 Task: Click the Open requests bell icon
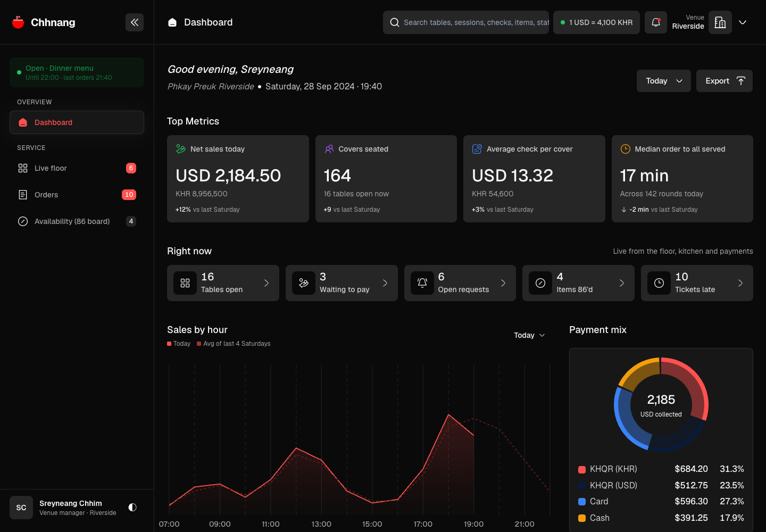coord(422,283)
